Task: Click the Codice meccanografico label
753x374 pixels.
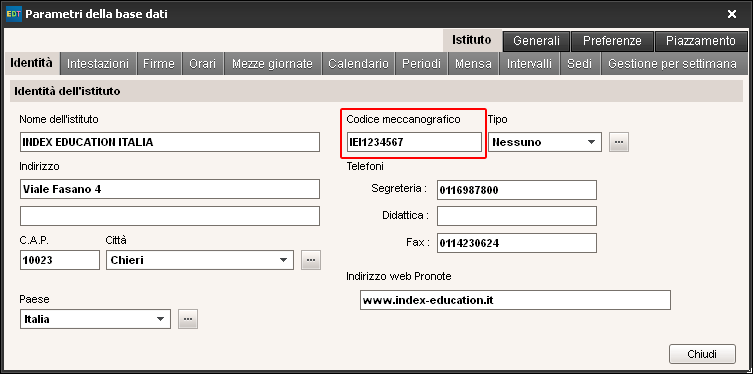Action: click(403, 119)
